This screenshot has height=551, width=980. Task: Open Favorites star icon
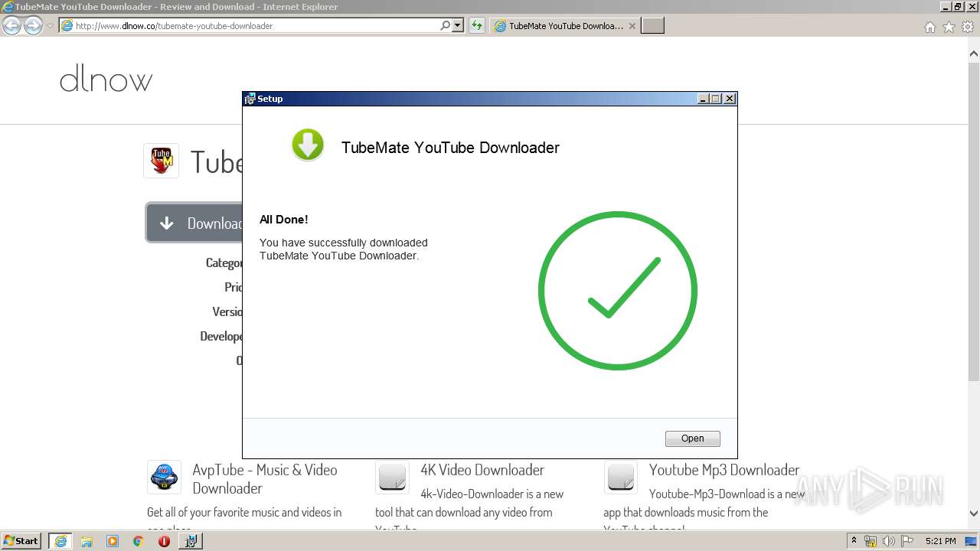(949, 27)
